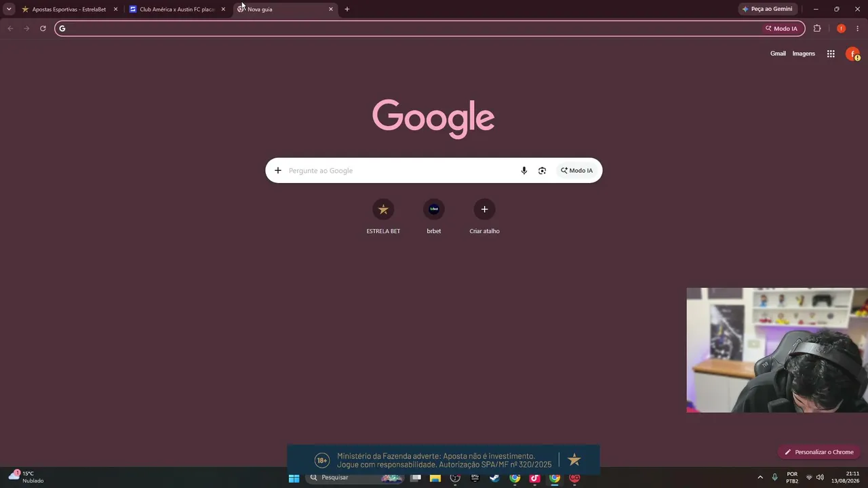Click Personalizar o Chrome button

click(x=819, y=452)
